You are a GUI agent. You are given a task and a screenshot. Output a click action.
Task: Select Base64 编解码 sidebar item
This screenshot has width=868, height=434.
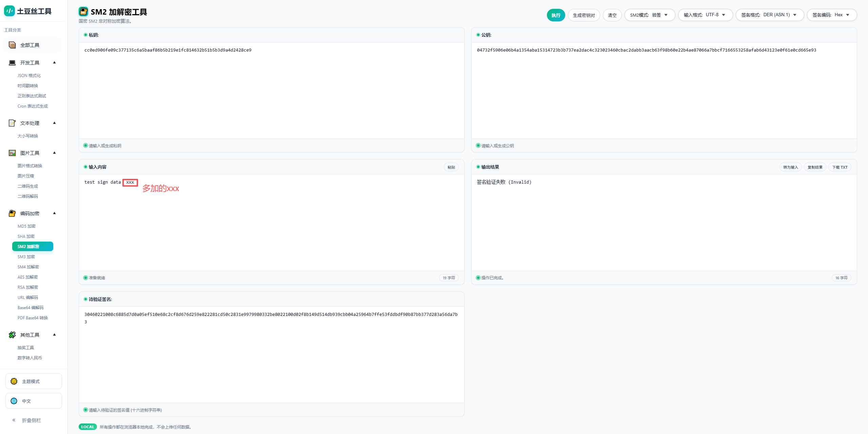pos(31,308)
